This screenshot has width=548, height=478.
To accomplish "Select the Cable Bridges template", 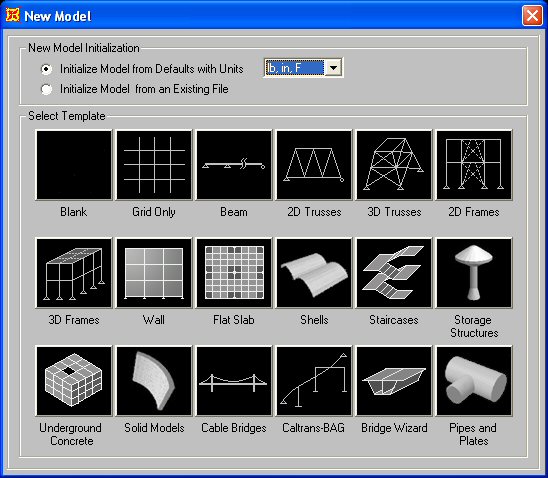I will tap(234, 381).
